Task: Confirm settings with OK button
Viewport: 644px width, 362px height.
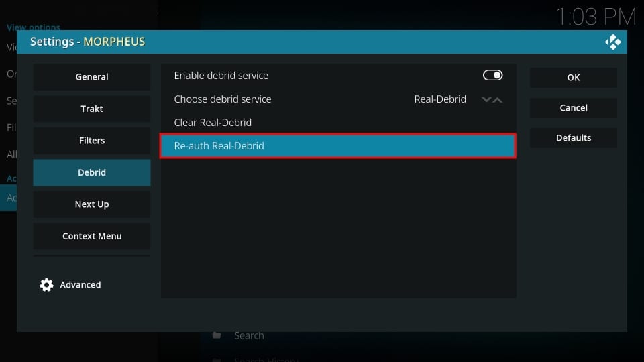Action: pyautogui.click(x=574, y=78)
